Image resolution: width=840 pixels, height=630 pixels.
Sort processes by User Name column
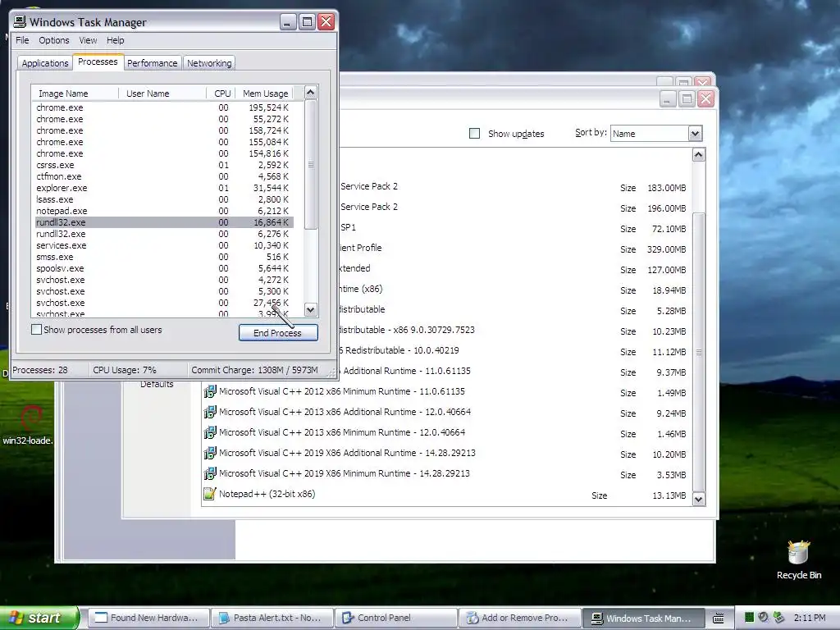pos(162,94)
